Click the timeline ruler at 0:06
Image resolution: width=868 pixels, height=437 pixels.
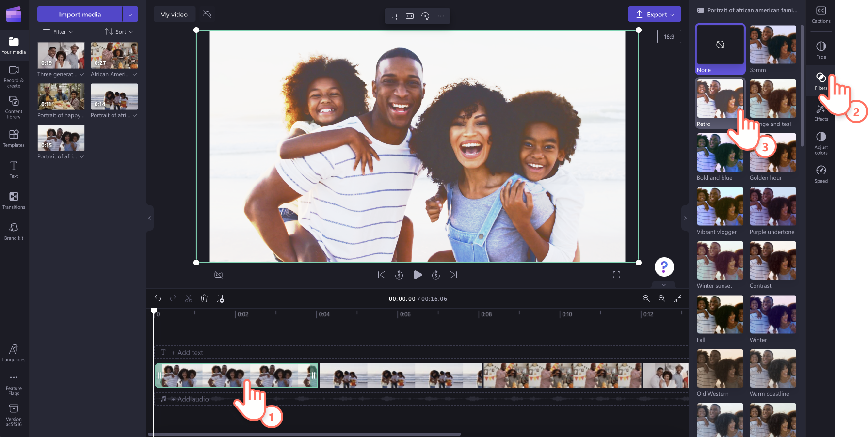(x=405, y=314)
